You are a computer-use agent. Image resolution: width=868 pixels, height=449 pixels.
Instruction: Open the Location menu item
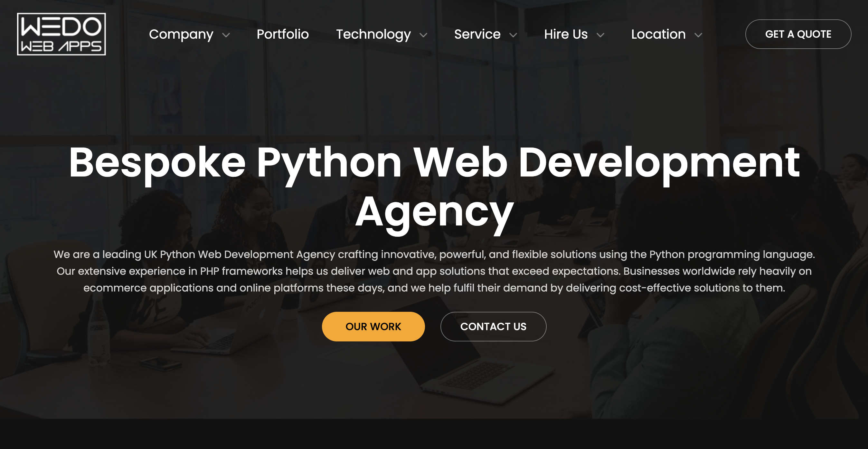click(x=658, y=34)
